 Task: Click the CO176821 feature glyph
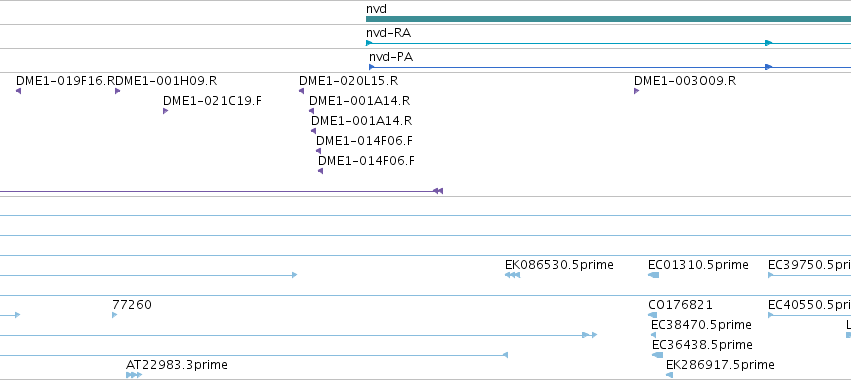(652, 315)
